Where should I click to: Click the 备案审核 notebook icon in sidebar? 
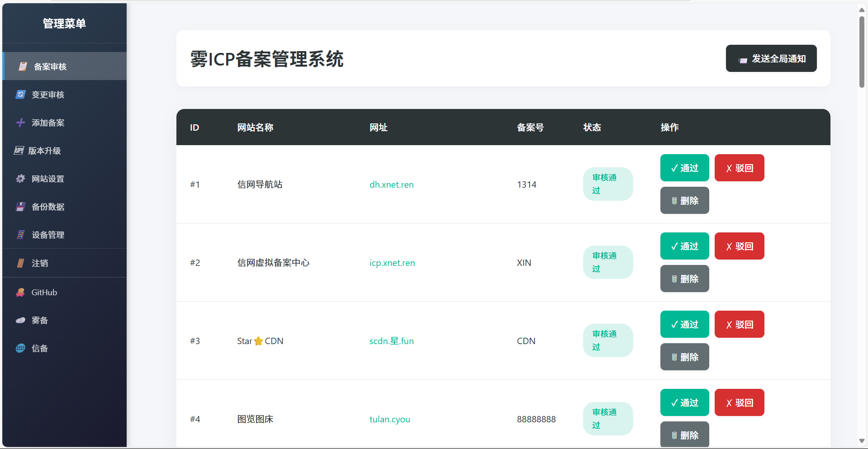(23, 66)
